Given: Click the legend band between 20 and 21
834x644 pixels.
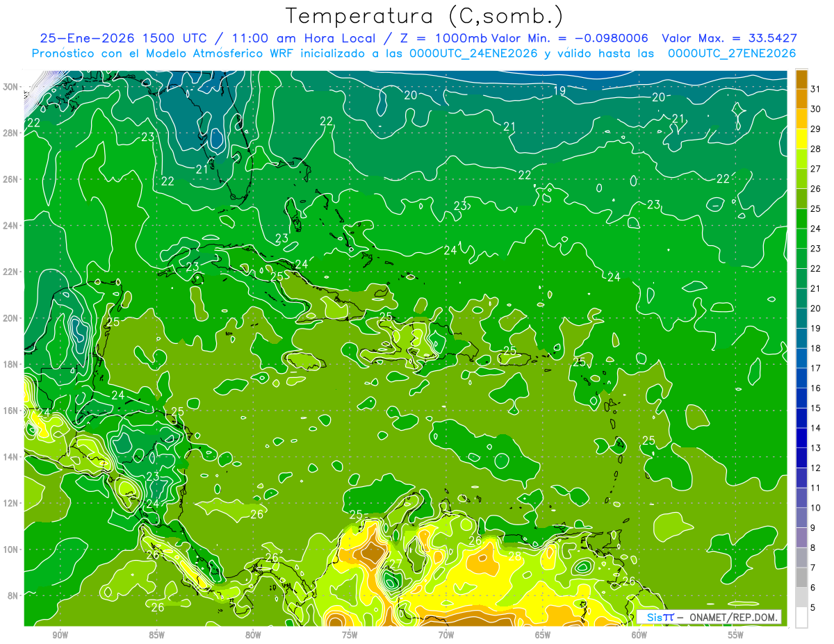Looking at the screenshot, I should (x=801, y=298).
